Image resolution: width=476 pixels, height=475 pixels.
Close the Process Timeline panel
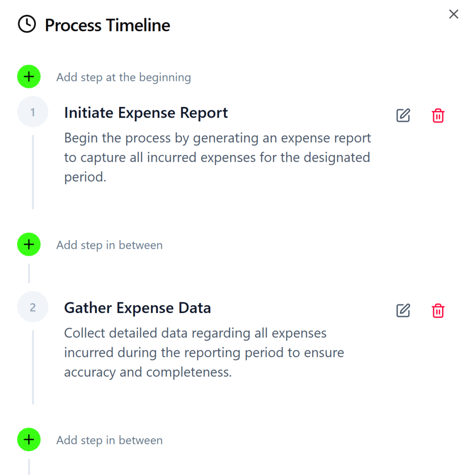coord(454,14)
